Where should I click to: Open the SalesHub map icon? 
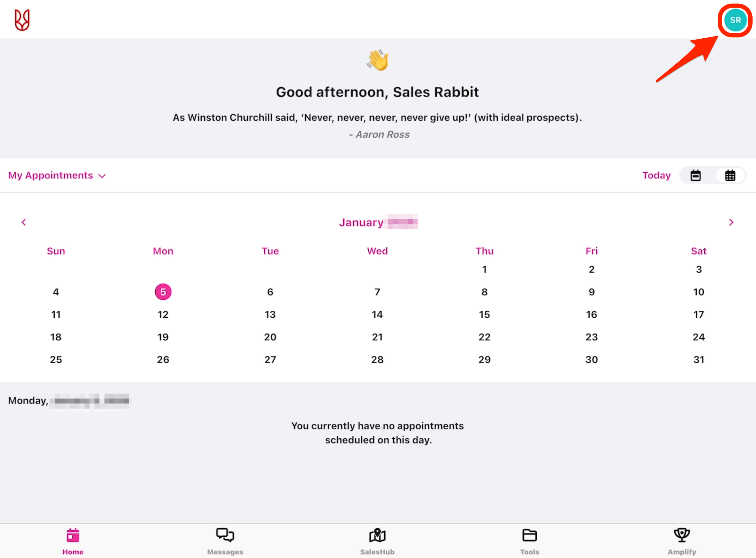click(377, 535)
